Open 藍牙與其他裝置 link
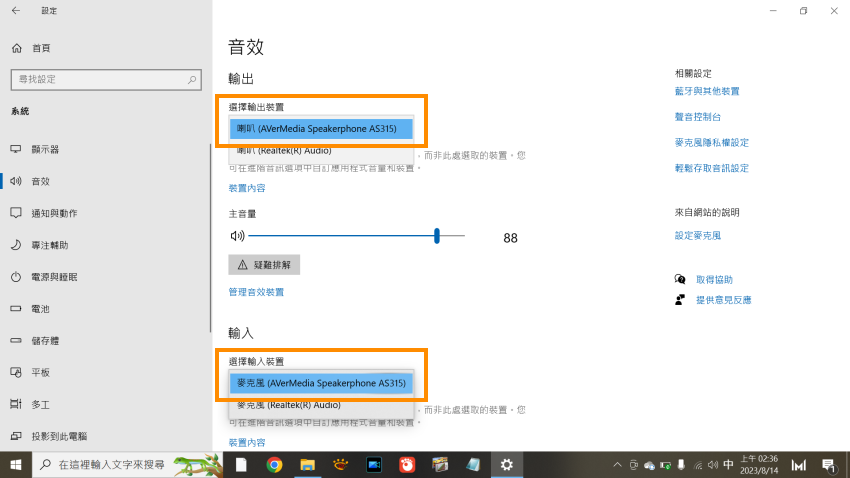This screenshot has width=850, height=478. point(707,91)
